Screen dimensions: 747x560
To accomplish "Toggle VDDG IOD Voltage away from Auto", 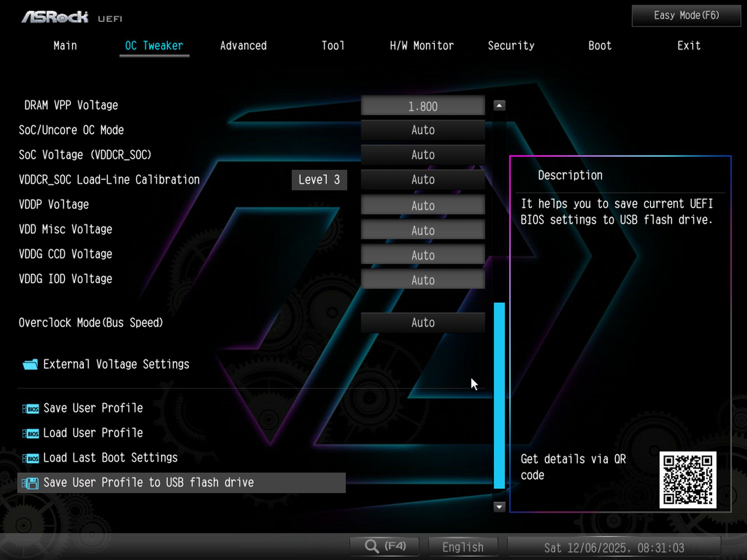I will [x=423, y=280].
